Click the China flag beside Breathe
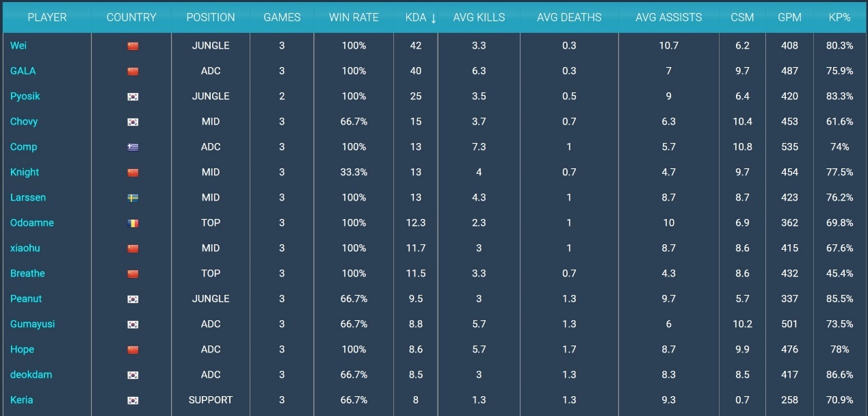The width and height of the screenshot is (868, 416). click(x=133, y=274)
